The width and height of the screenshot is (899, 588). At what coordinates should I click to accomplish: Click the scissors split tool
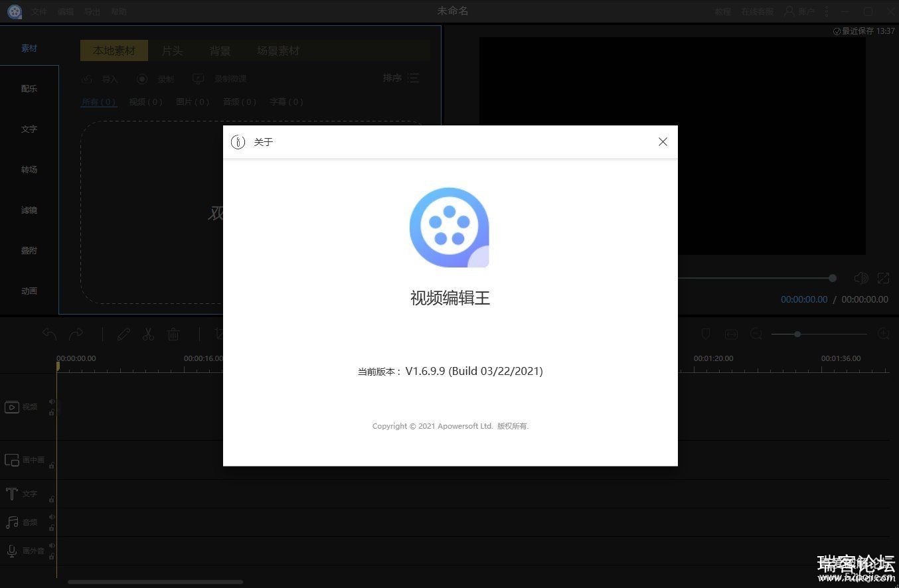tap(148, 334)
